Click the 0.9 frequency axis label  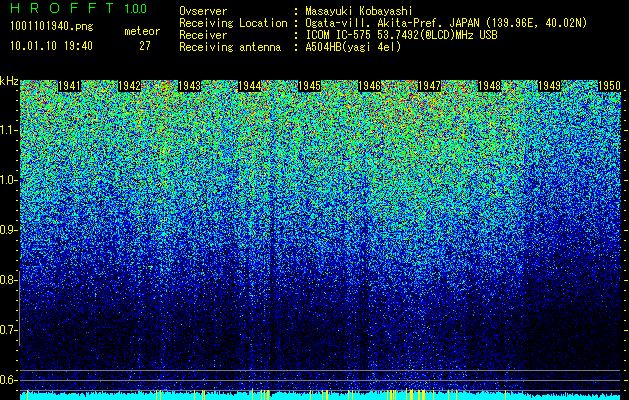8,230
